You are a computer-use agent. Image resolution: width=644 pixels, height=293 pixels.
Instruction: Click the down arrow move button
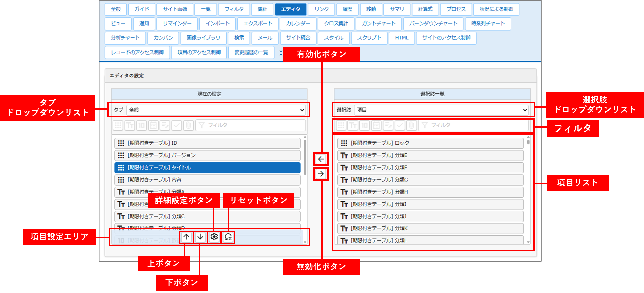200,237
